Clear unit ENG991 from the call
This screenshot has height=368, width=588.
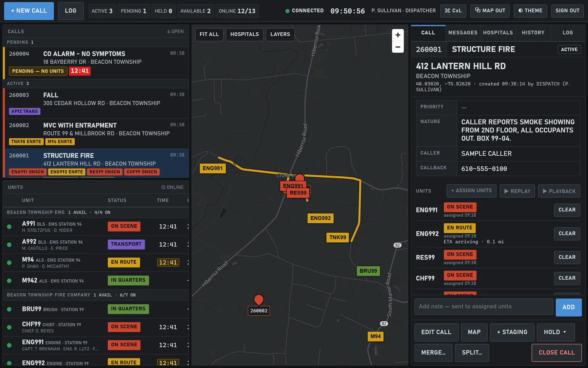[567, 210]
